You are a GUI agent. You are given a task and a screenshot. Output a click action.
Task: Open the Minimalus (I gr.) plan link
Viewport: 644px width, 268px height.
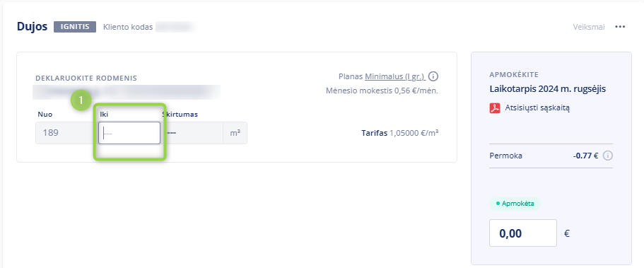point(394,76)
